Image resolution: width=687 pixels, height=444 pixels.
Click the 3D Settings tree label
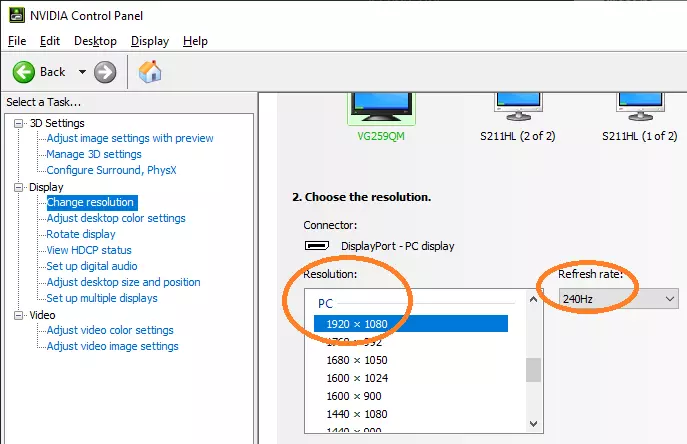click(x=57, y=123)
